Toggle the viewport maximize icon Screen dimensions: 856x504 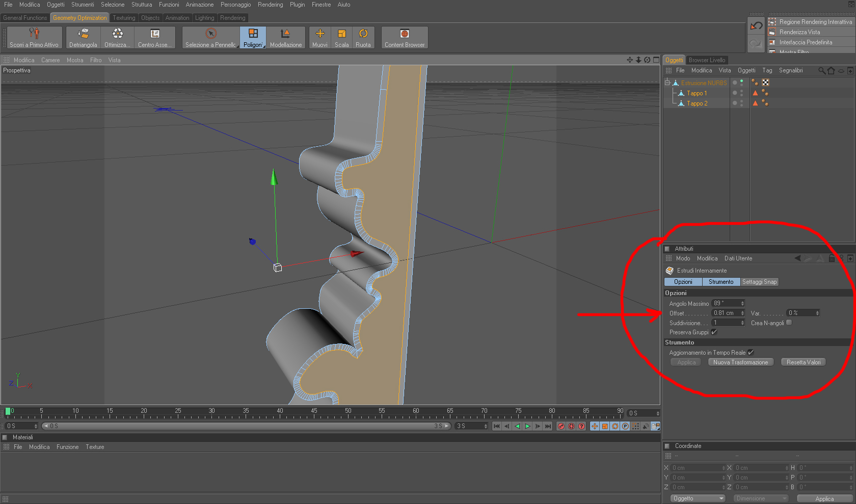tap(656, 60)
